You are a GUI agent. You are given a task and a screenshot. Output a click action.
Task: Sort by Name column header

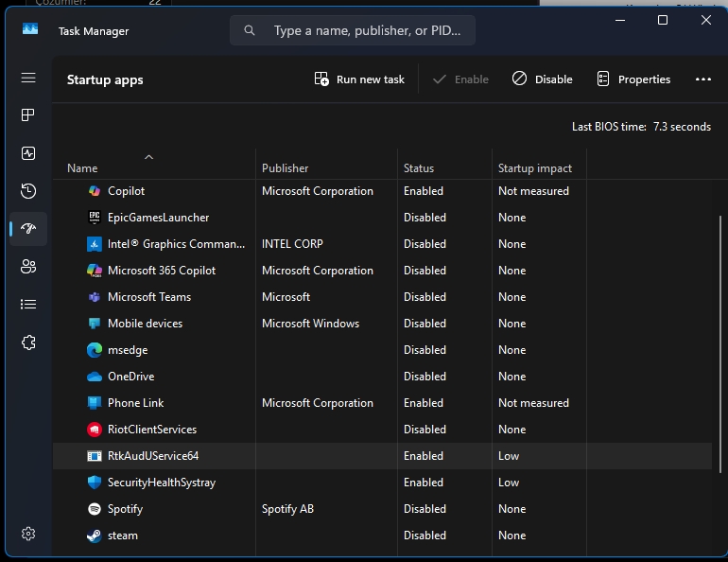point(82,168)
